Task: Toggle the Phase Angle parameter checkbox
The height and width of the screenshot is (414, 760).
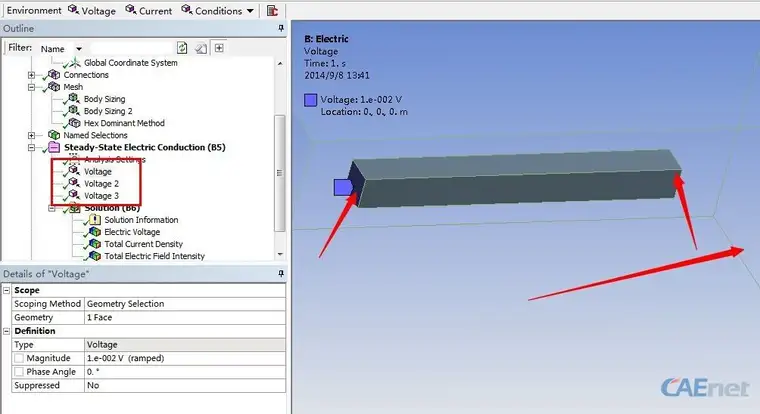Action: (x=19, y=372)
